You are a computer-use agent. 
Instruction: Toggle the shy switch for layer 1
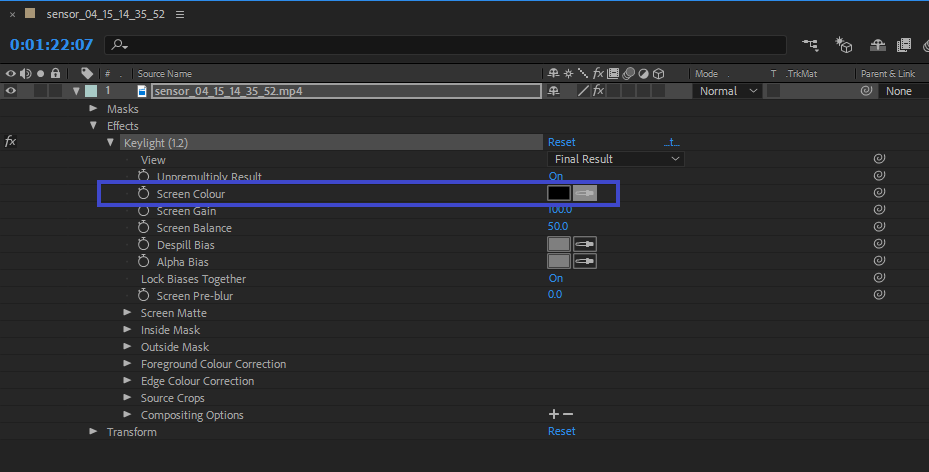point(553,91)
